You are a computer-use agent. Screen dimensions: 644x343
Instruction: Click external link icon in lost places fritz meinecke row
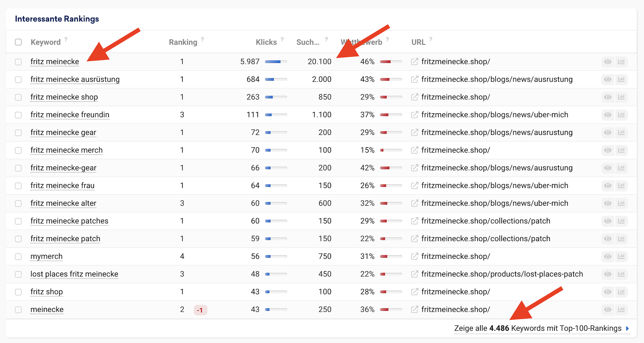tap(415, 274)
